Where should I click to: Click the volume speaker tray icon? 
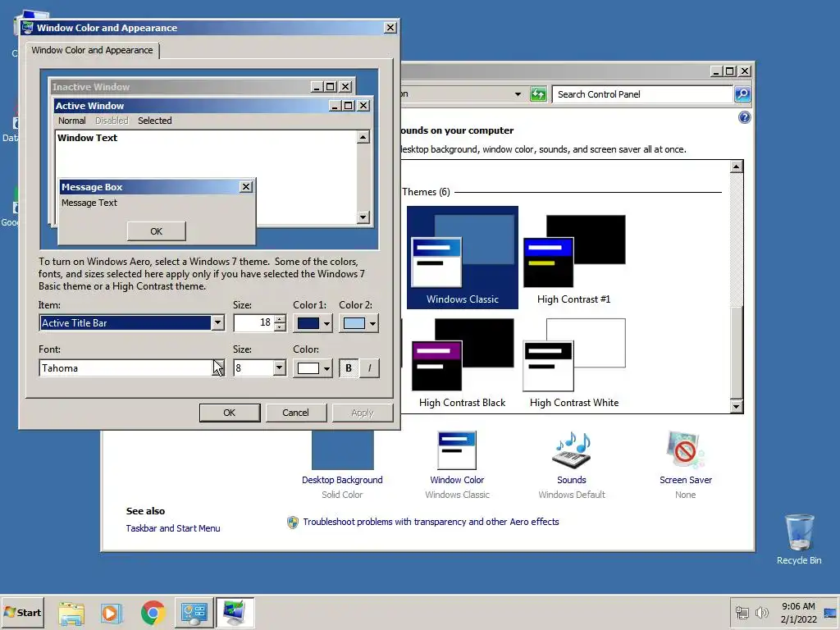761,612
